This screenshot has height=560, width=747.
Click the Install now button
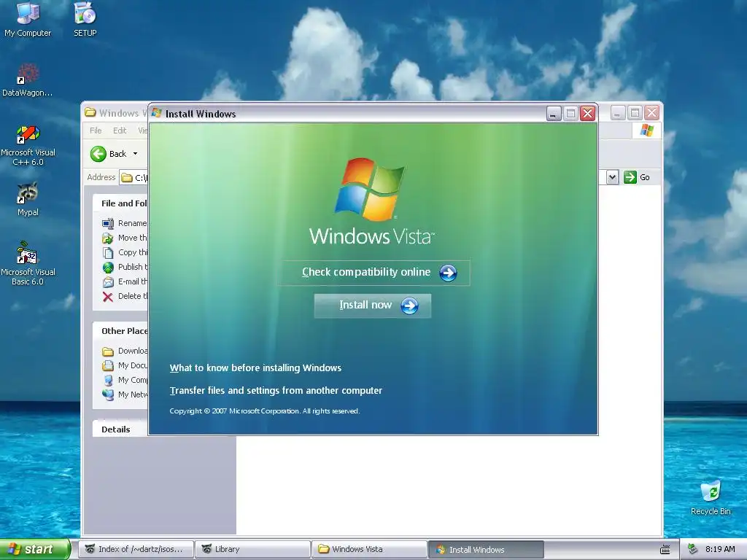click(x=373, y=306)
